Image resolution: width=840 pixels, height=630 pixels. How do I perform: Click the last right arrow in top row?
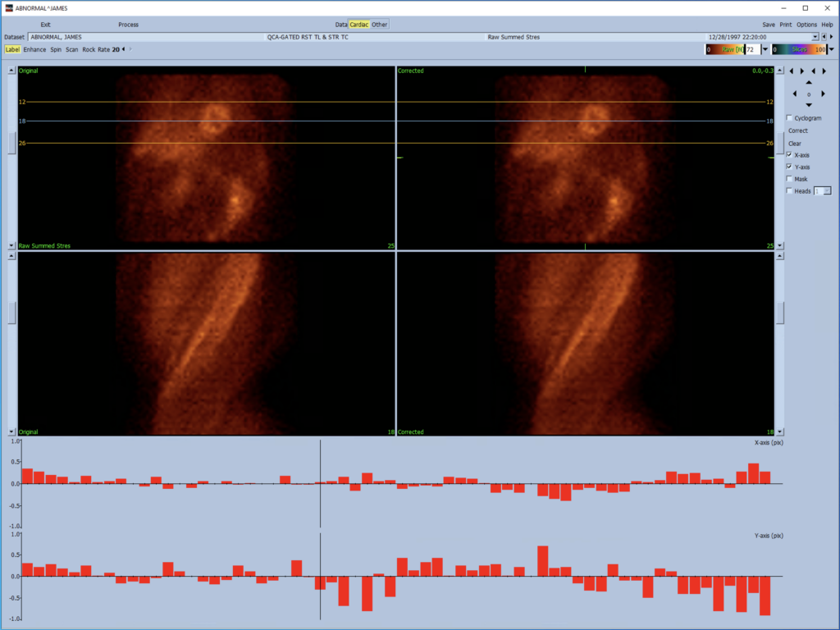point(824,71)
